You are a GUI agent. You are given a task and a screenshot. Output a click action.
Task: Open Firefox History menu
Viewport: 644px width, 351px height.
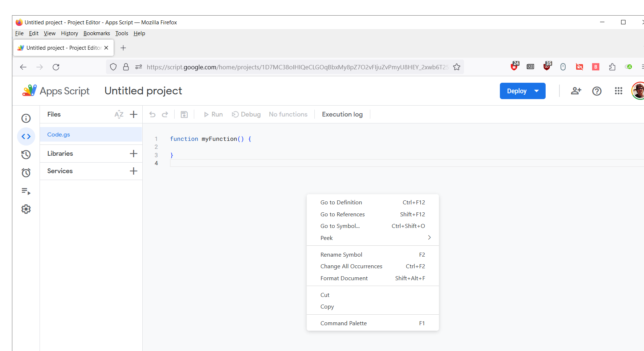[x=69, y=33]
